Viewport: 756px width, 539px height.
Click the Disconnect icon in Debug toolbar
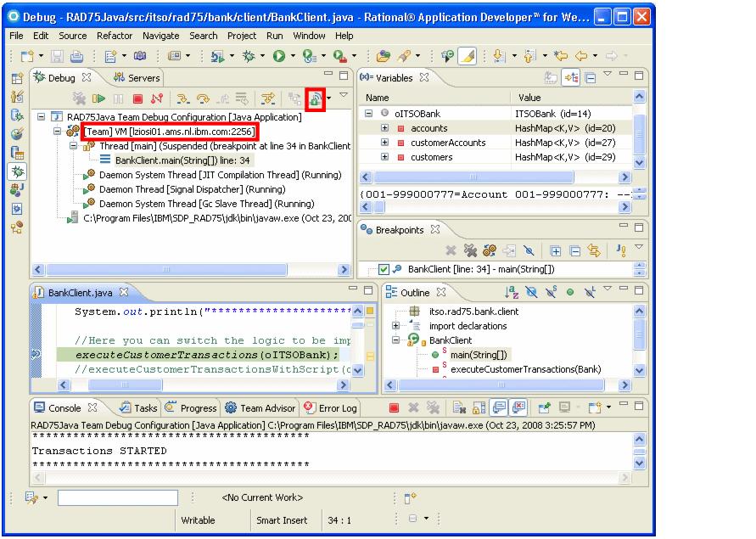click(157, 99)
